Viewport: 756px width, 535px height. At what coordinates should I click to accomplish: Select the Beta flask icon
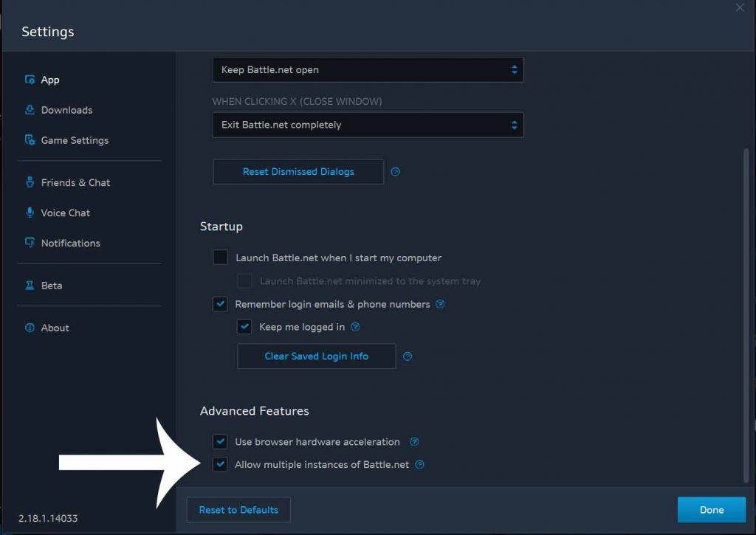click(31, 285)
